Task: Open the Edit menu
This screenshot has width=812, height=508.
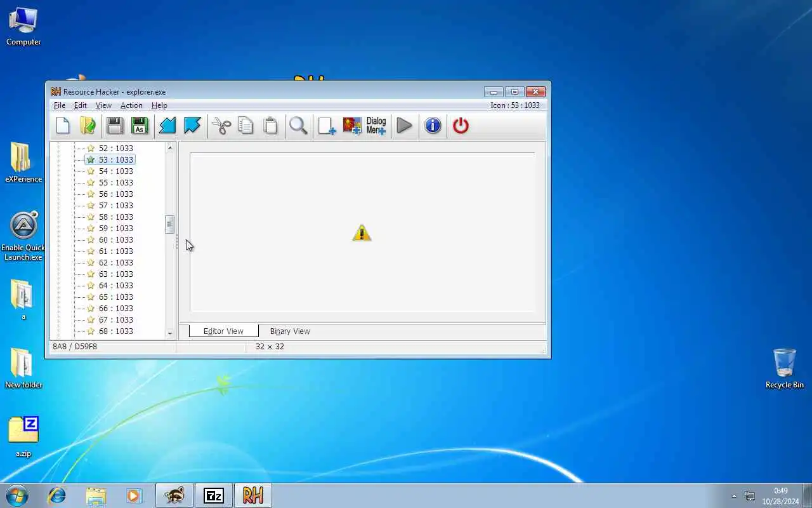Action: pyautogui.click(x=81, y=105)
